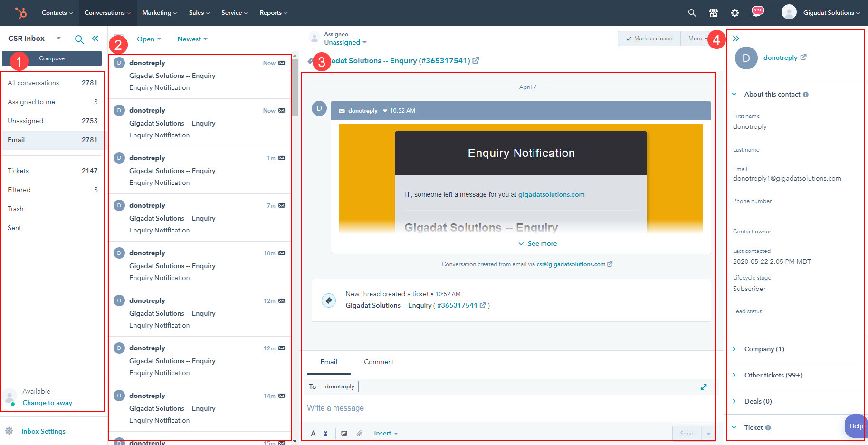Click info icon beside About this contact
This screenshot has width=868, height=445.
point(806,95)
